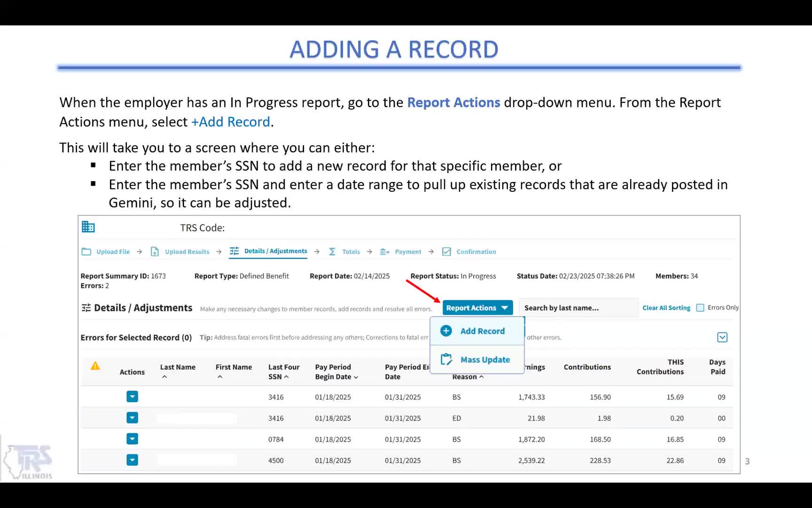Image resolution: width=812 pixels, height=508 pixels.
Task: Click the SSN cell 0784
Action: pos(276,439)
